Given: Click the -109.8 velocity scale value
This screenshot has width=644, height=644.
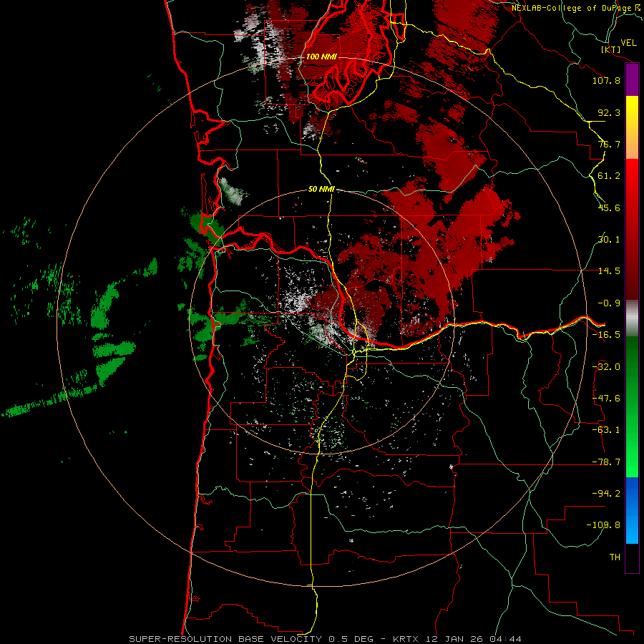Looking at the screenshot, I should click(603, 525).
